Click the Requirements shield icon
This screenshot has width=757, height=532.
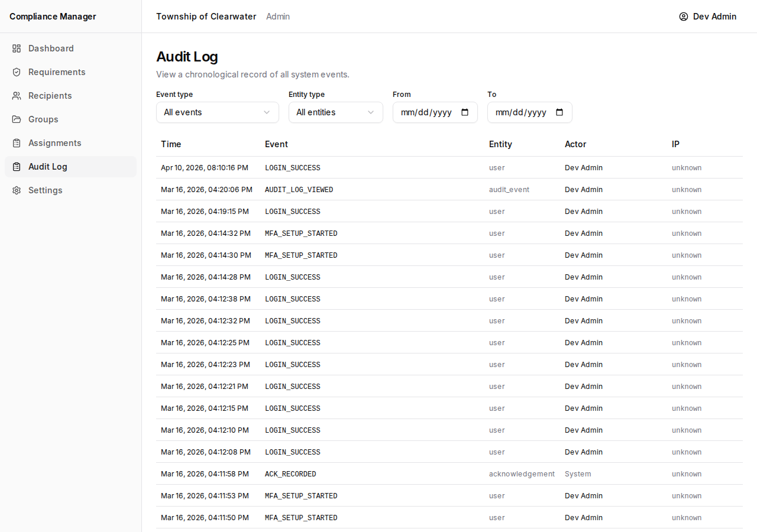(17, 72)
